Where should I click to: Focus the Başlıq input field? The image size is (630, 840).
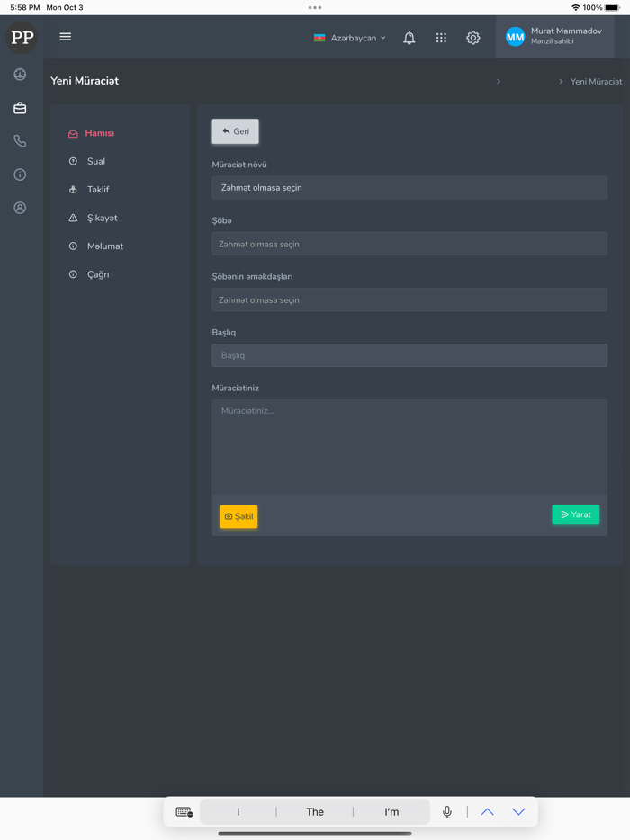[409, 355]
